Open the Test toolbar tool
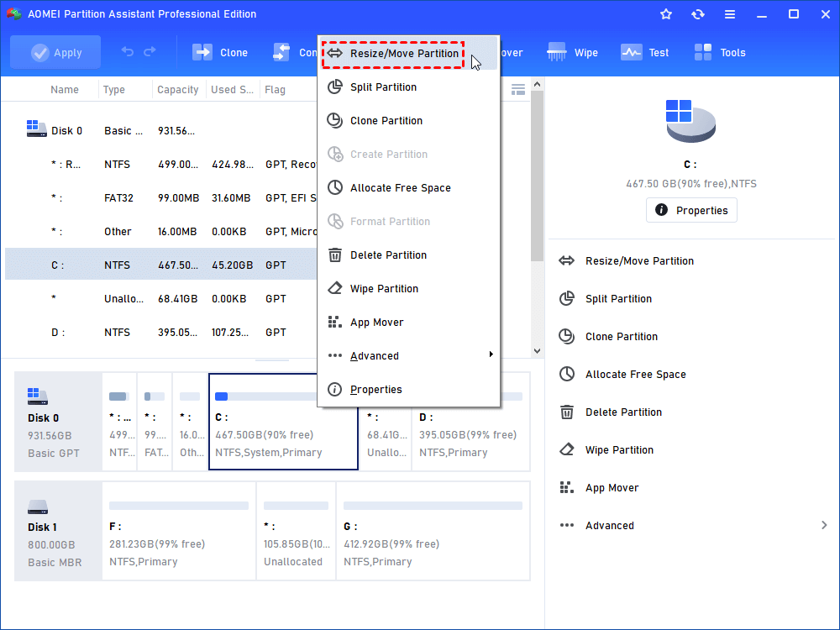The height and width of the screenshot is (630, 840). [644, 52]
